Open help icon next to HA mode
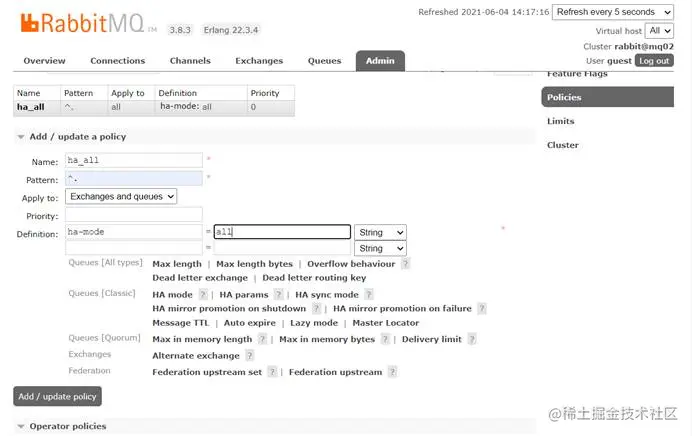 pyautogui.click(x=203, y=294)
